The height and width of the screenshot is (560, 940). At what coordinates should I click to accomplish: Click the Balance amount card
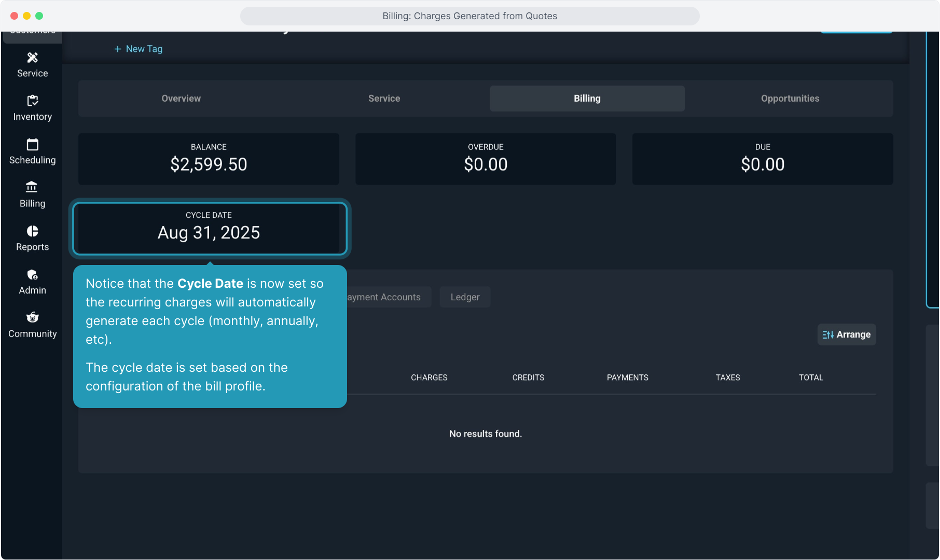[x=209, y=159]
